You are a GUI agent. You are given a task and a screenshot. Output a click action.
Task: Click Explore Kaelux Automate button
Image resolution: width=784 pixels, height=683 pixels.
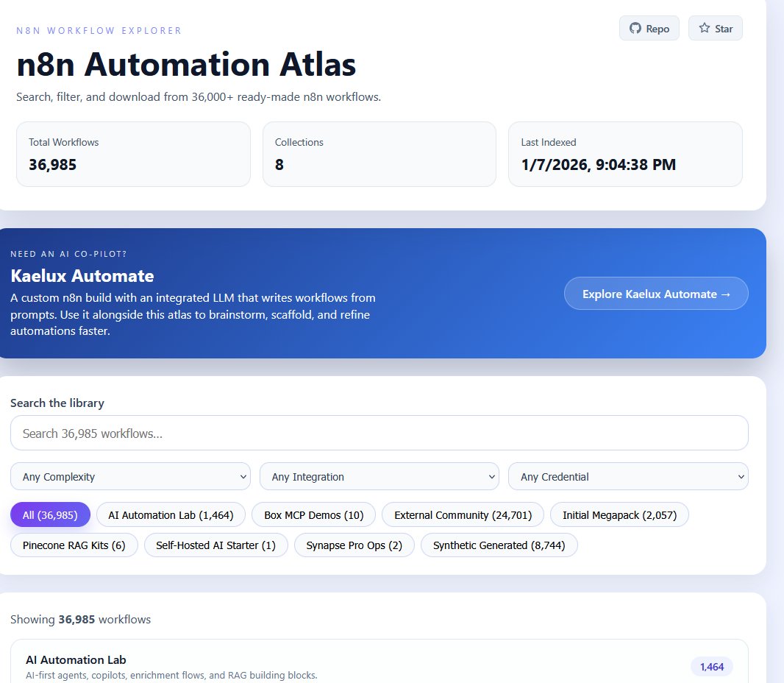(x=656, y=294)
